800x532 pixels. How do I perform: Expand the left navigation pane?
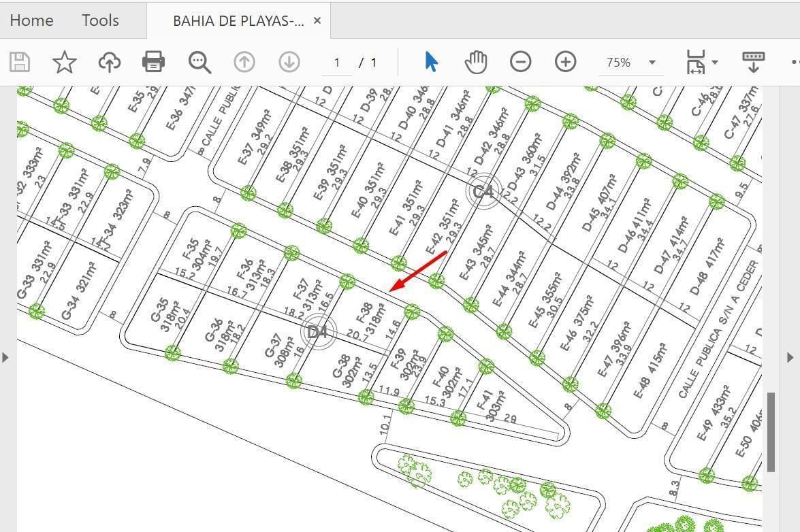(x=5, y=357)
